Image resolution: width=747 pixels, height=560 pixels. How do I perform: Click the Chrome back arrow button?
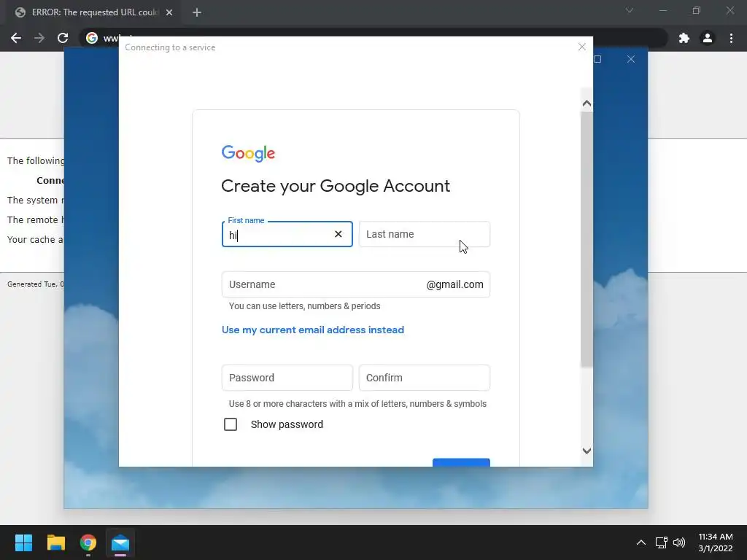click(x=16, y=38)
